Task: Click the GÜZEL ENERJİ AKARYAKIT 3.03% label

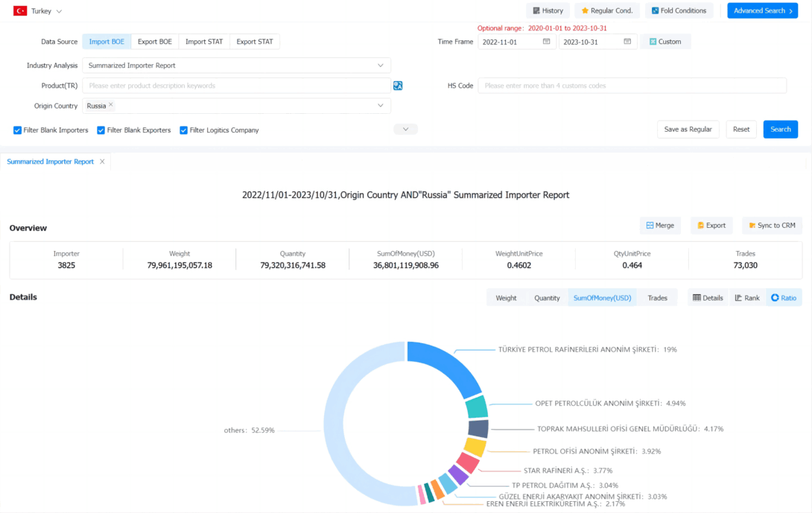Action: click(583, 497)
